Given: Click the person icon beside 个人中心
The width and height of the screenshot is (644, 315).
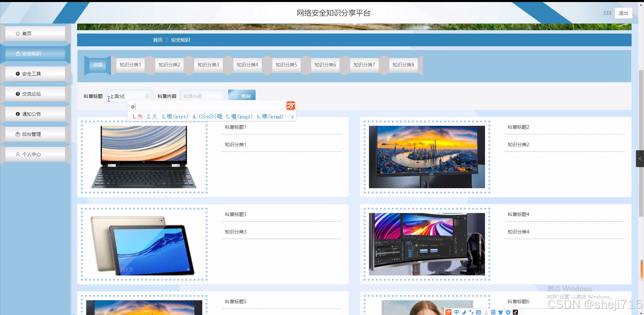Looking at the screenshot, I should (x=18, y=154).
